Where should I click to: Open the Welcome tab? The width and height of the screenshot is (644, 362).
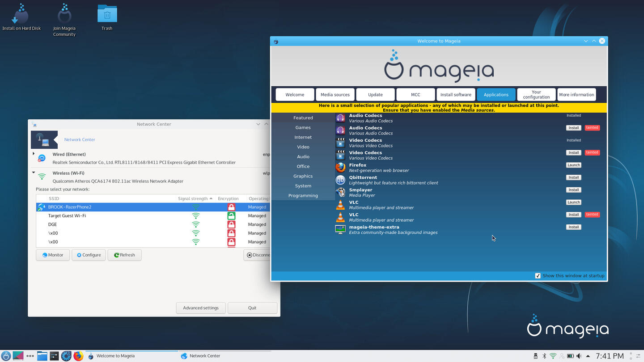click(295, 94)
